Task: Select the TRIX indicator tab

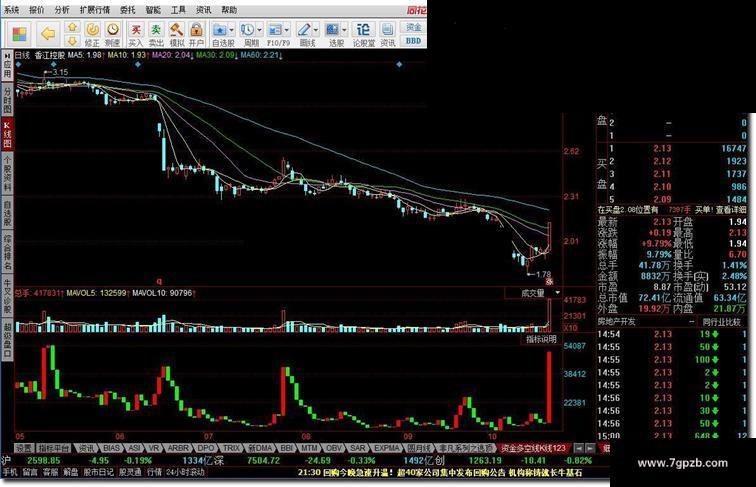Action: point(231,448)
